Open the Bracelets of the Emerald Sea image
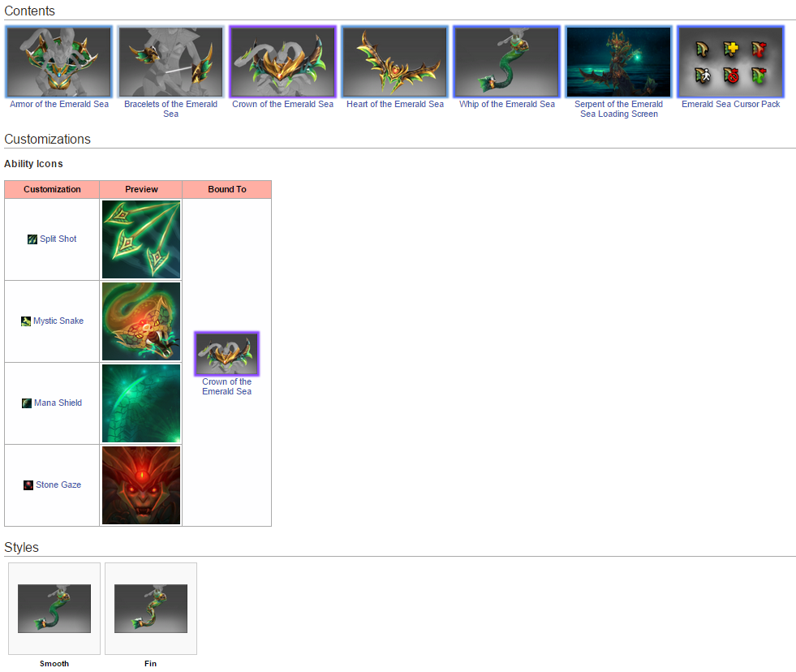Image resolution: width=796 pixels, height=672 pixels. [170, 62]
